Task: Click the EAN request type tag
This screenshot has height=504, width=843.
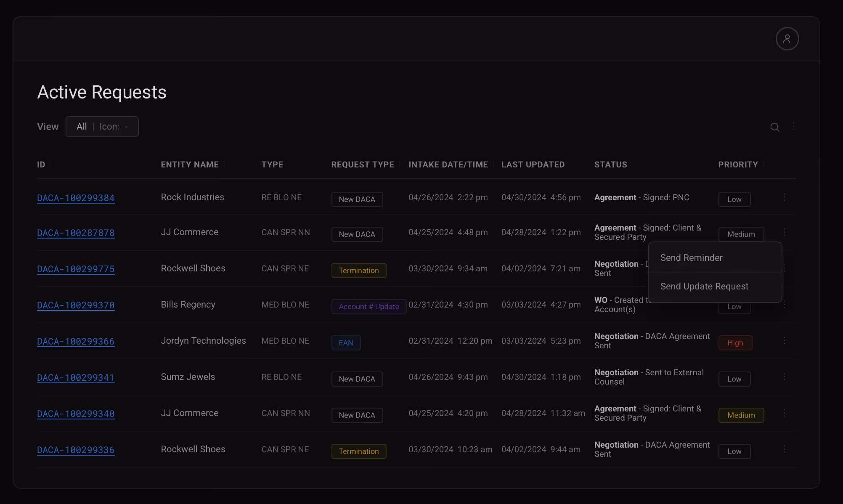Action: coord(346,343)
